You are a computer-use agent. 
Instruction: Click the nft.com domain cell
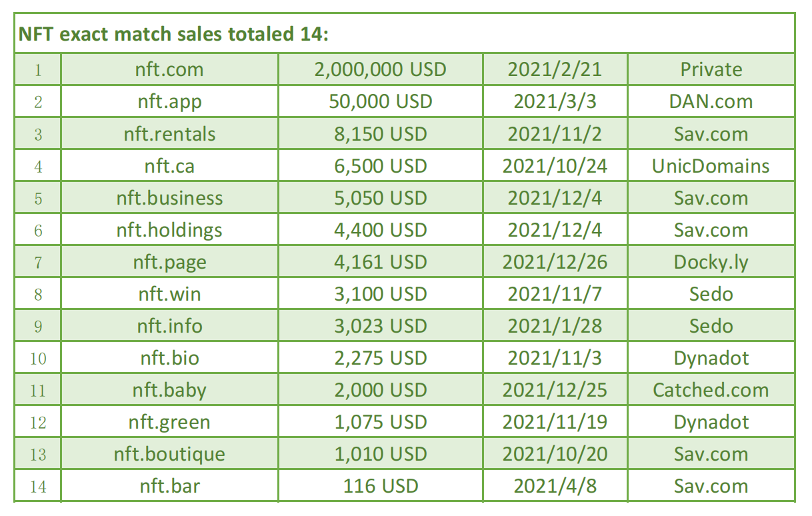(x=169, y=69)
